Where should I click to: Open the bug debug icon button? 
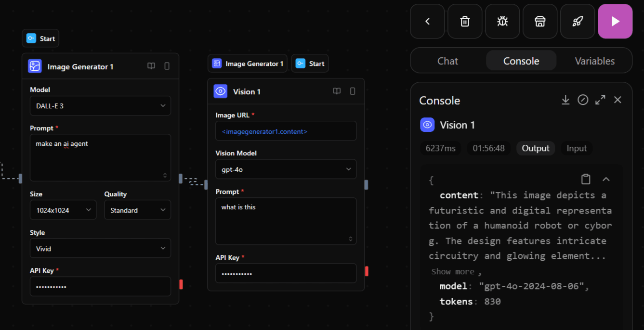(502, 21)
